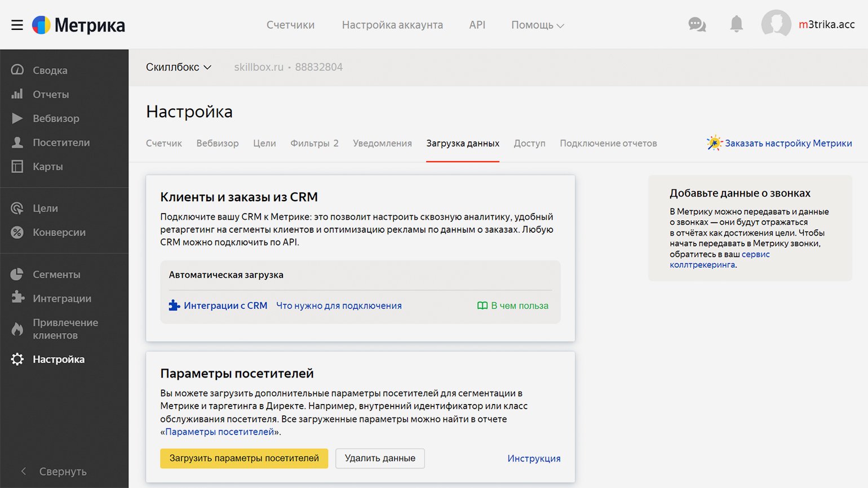Image resolution: width=868 pixels, height=488 pixels.
Task: Collapse the sidebar with Свернуть
Action: click(54, 472)
